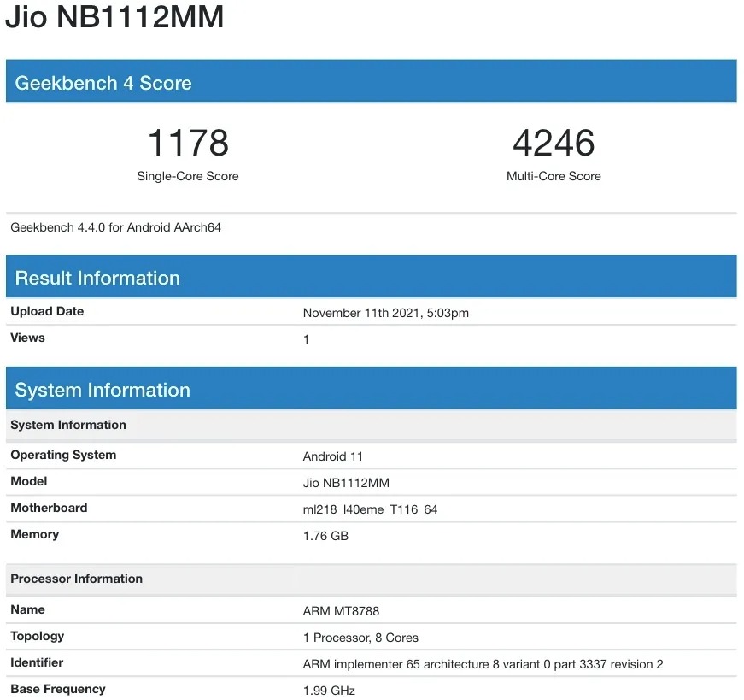Select the Single-Core Score value 1178

coord(188,143)
